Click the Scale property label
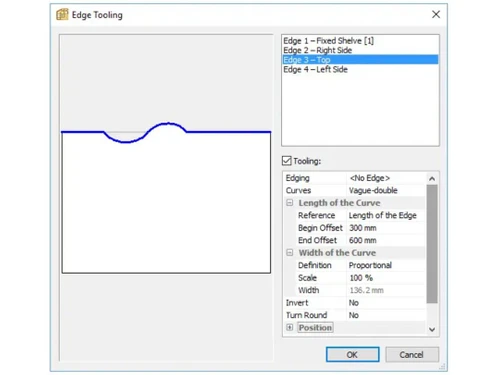 [307, 278]
